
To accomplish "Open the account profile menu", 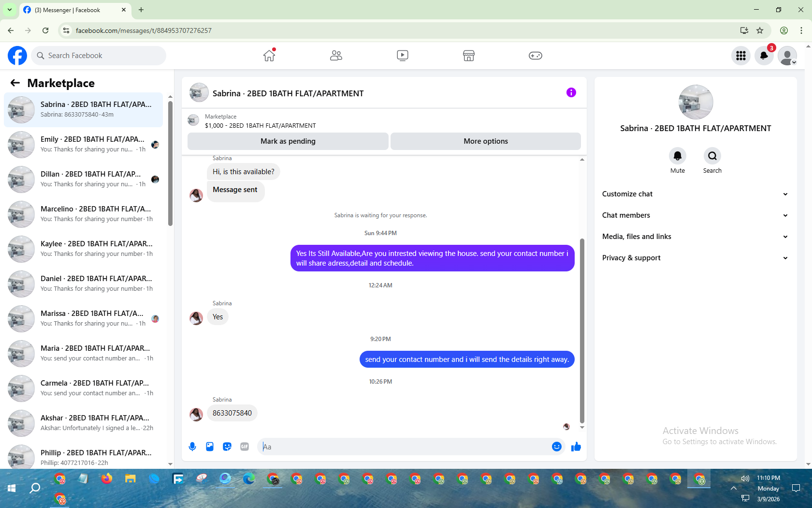I will [787, 56].
